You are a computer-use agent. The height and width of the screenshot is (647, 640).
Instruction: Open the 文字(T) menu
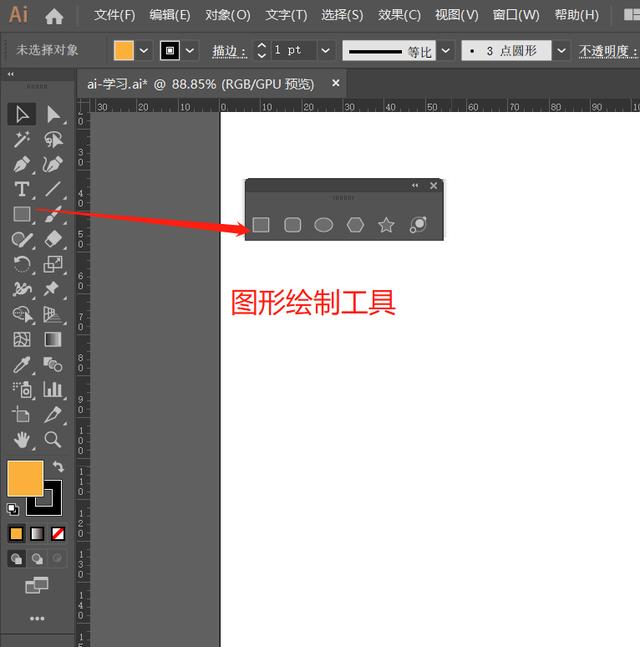(286, 15)
